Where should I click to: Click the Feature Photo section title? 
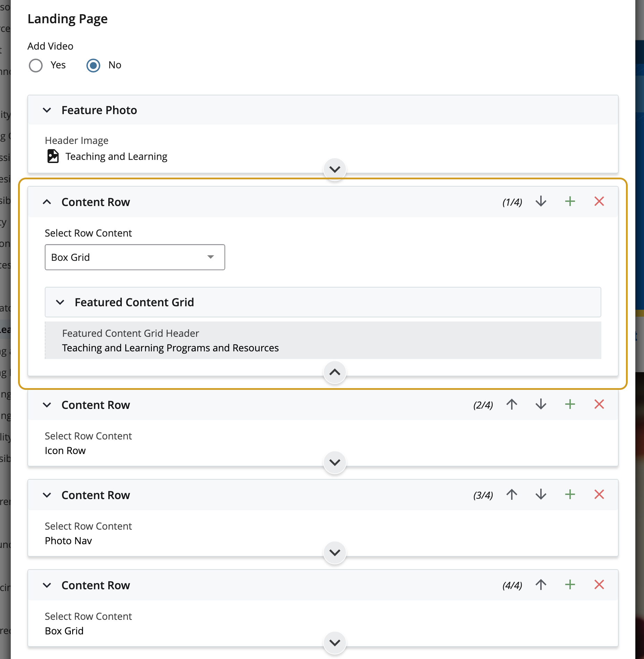99,110
